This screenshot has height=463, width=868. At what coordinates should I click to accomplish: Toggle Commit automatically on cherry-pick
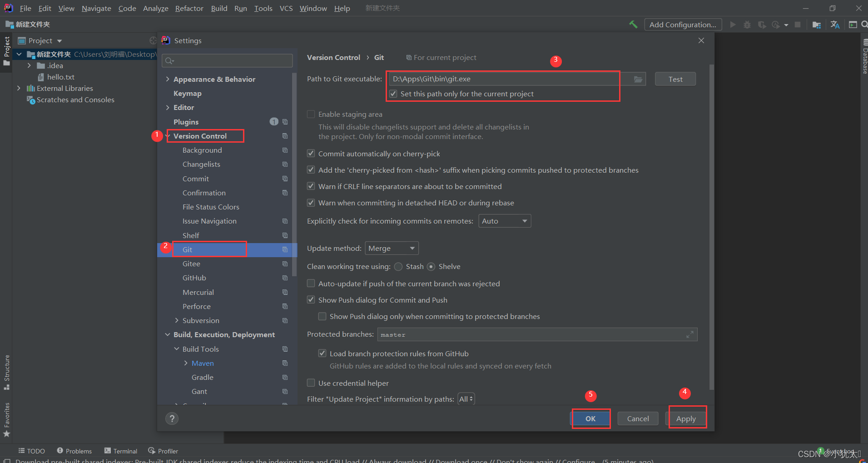pyautogui.click(x=311, y=154)
